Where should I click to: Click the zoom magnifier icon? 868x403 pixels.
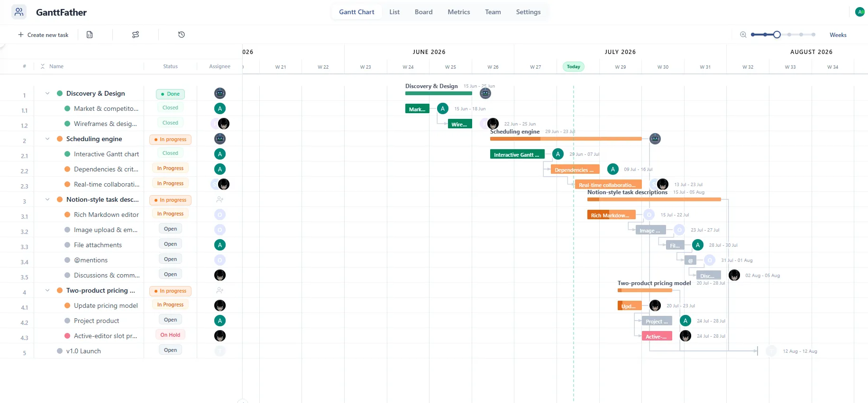click(743, 35)
